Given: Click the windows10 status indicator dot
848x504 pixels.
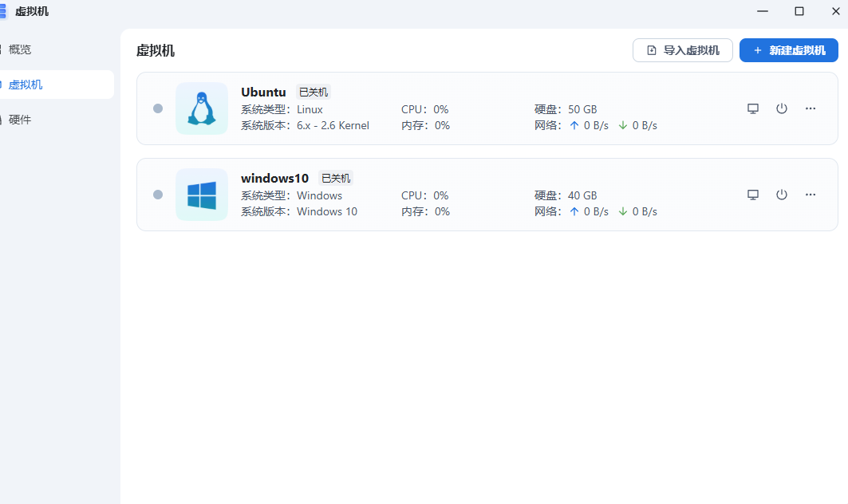Looking at the screenshot, I should coord(158,195).
